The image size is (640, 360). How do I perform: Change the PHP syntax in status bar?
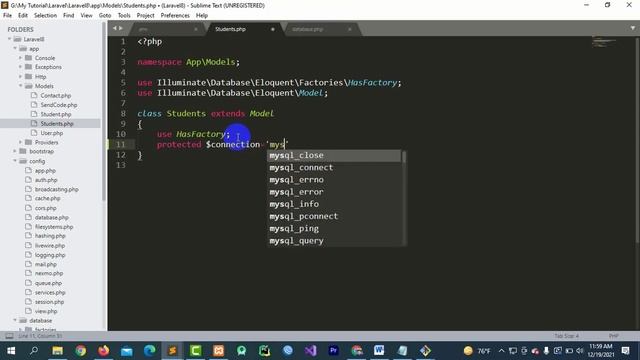[613, 336]
